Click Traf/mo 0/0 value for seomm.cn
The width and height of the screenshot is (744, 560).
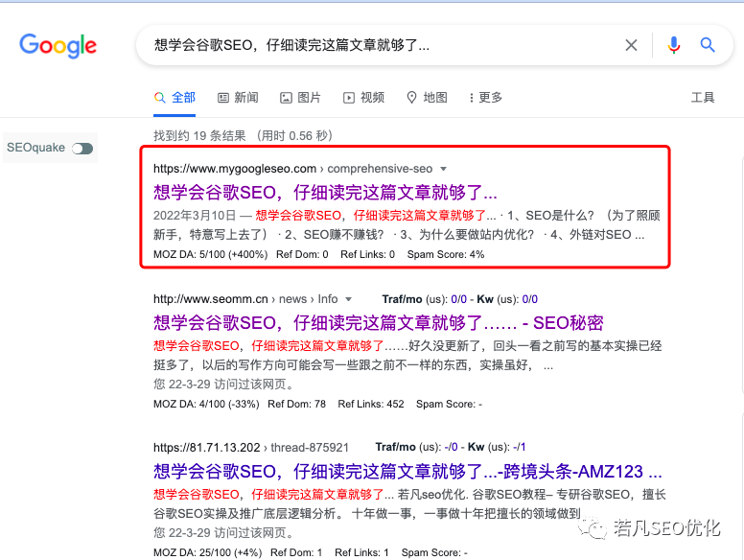click(x=459, y=299)
